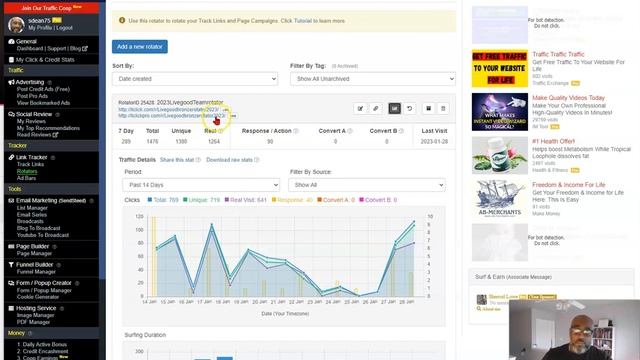
Task: Toggle the Response legend series
Action: pyautogui.click(x=292, y=200)
